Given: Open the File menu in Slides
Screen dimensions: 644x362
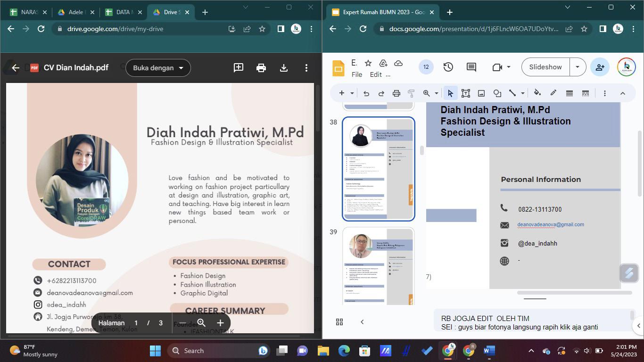Looking at the screenshot, I should (357, 74).
